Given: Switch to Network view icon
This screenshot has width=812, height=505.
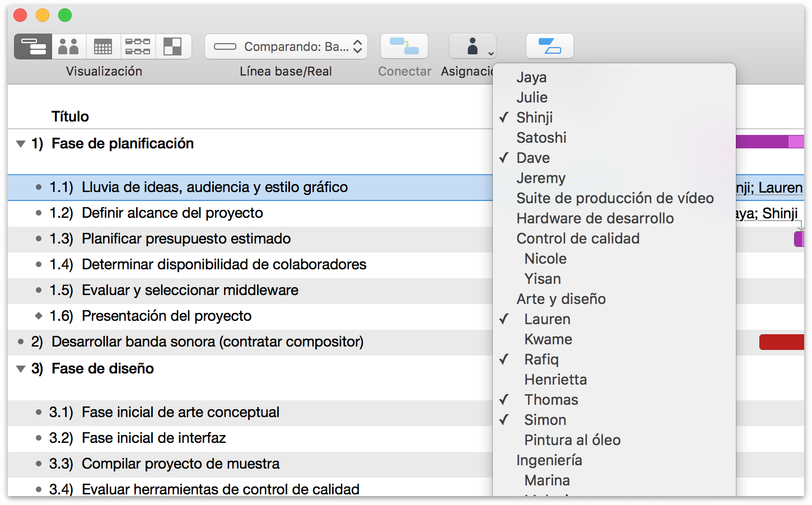Looking at the screenshot, I should pos(138,46).
